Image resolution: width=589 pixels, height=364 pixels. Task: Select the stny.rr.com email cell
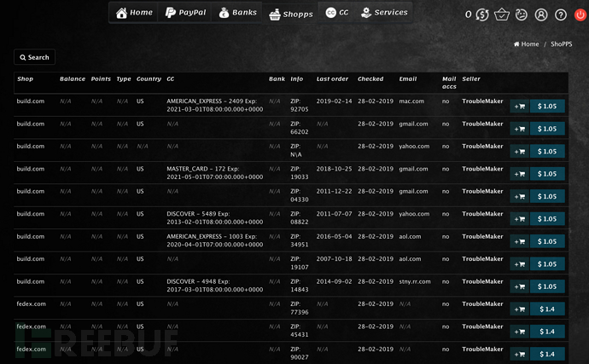coord(415,281)
